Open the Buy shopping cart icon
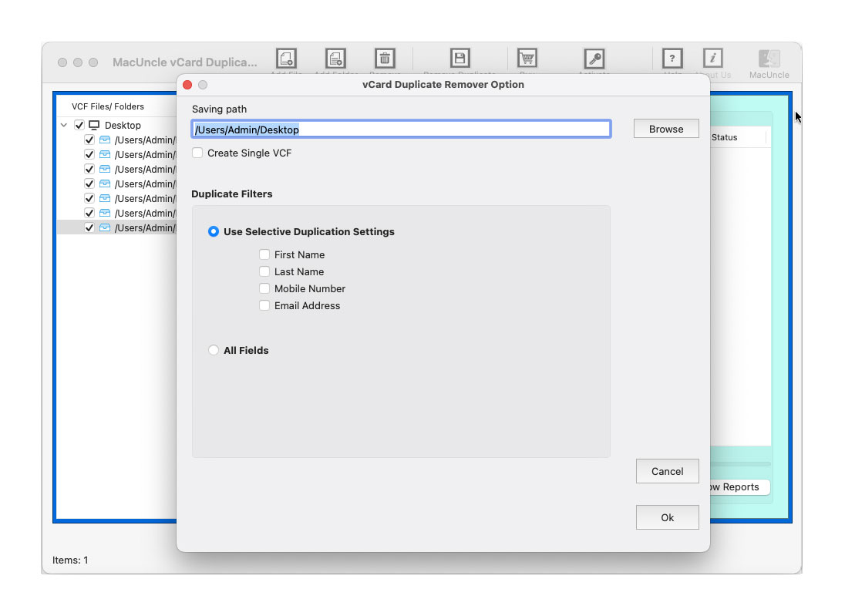The image size is (845, 616). tap(527, 58)
